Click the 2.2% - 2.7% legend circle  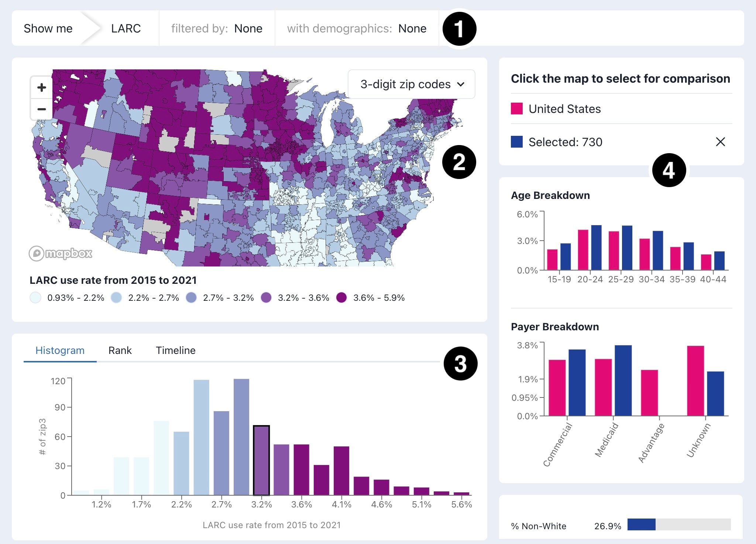pos(116,297)
